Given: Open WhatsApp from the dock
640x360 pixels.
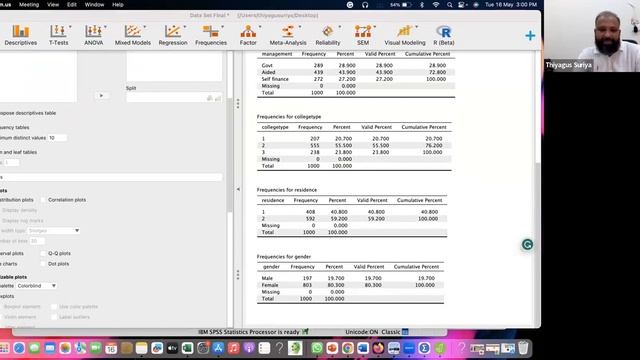Looking at the screenshot, I should click(x=317, y=348).
